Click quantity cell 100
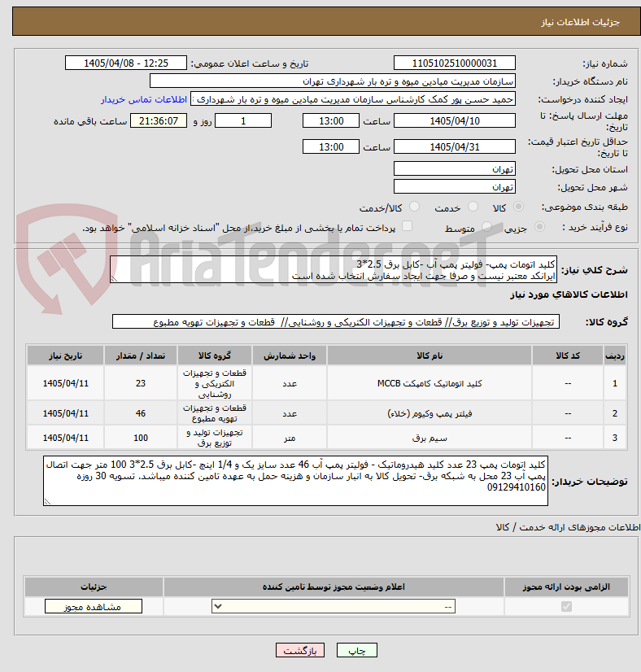This screenshot has height=672, width=641. click(141, 438)
